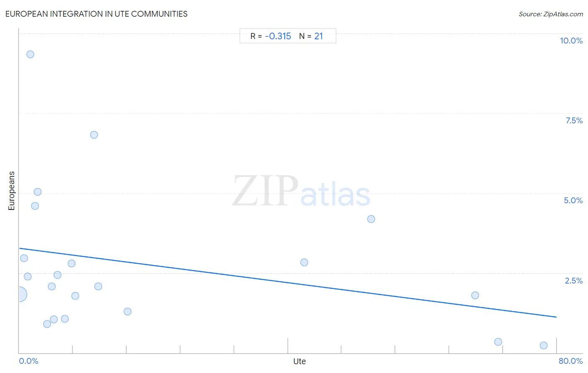588x373 pixels.
Task: Click the data point right of center near 2.8%
Action: [x=304, y=263]
